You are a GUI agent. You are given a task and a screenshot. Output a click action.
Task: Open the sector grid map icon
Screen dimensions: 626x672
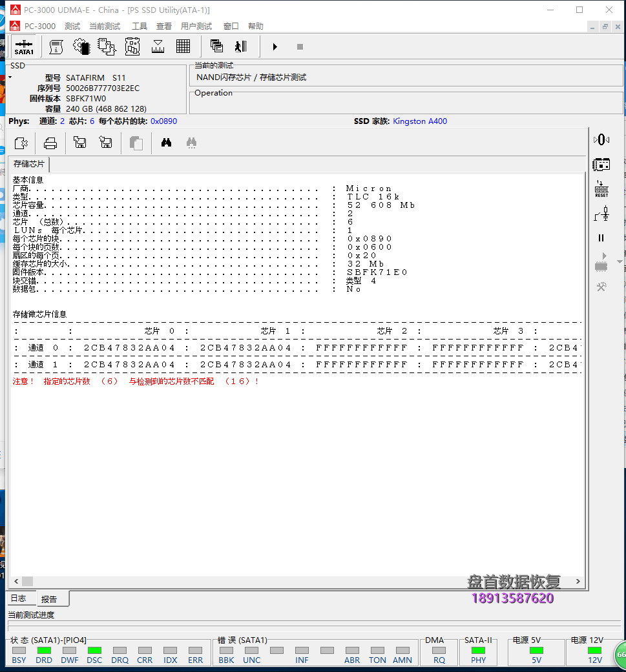(x=183, y=46)
